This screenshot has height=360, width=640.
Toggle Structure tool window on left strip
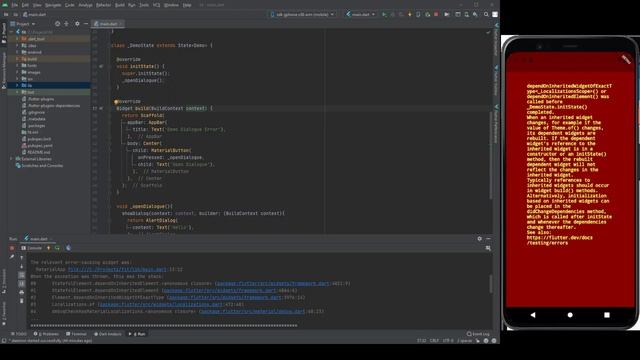coord(4,282)
